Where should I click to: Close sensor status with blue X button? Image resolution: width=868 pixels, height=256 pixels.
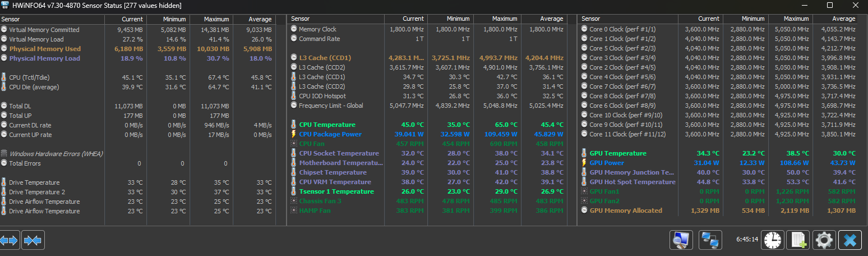point(850,240)
